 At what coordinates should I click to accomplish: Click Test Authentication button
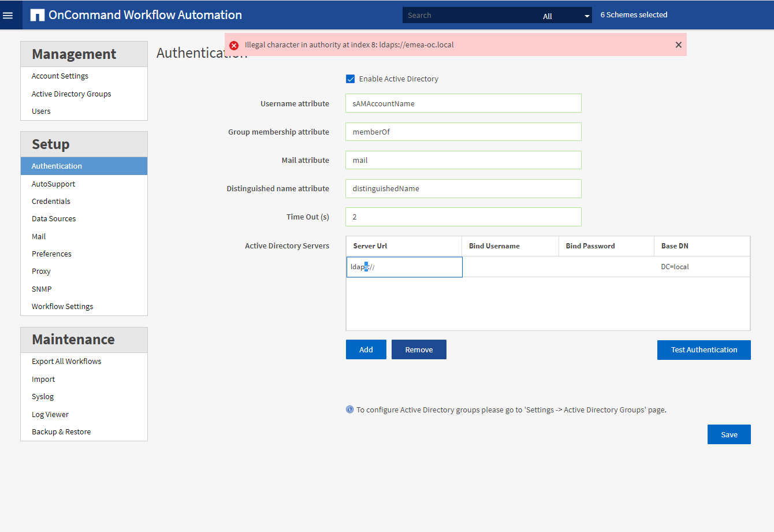[x=704, y=349]
